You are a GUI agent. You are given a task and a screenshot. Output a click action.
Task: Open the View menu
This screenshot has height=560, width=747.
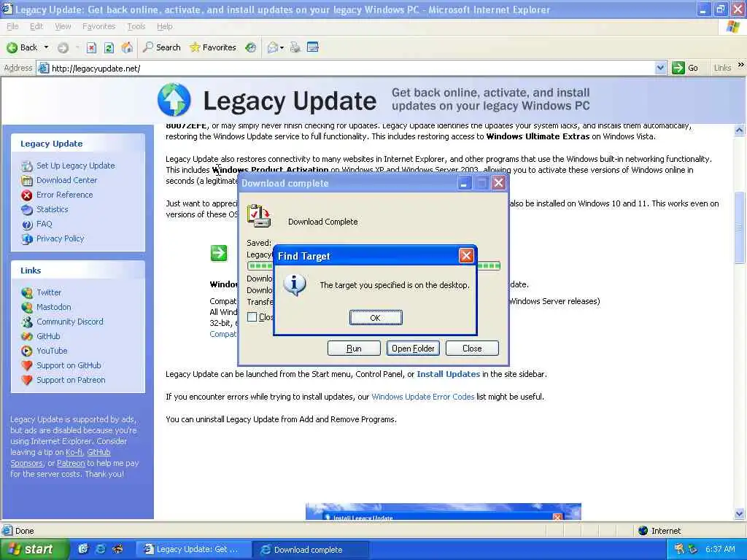(63, 26)
